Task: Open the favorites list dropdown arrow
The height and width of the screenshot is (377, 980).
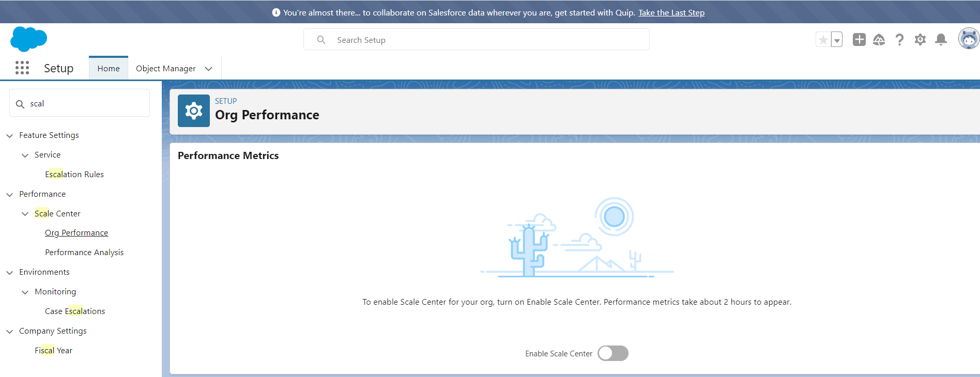Action: click(x=837, y=40)
